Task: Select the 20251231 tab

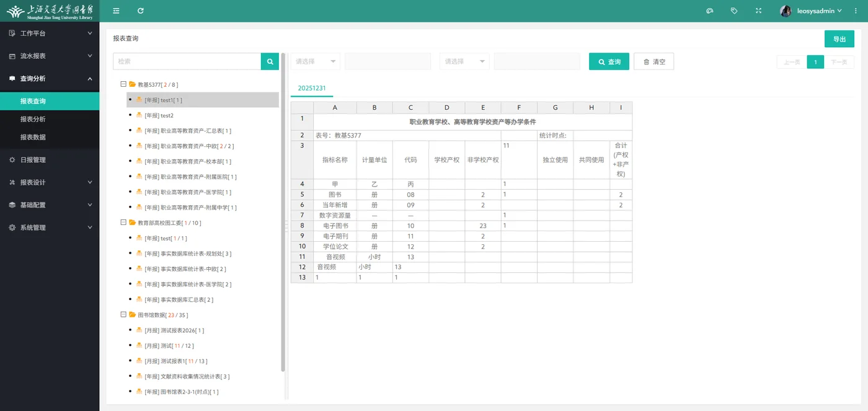Action: point(312,88)
